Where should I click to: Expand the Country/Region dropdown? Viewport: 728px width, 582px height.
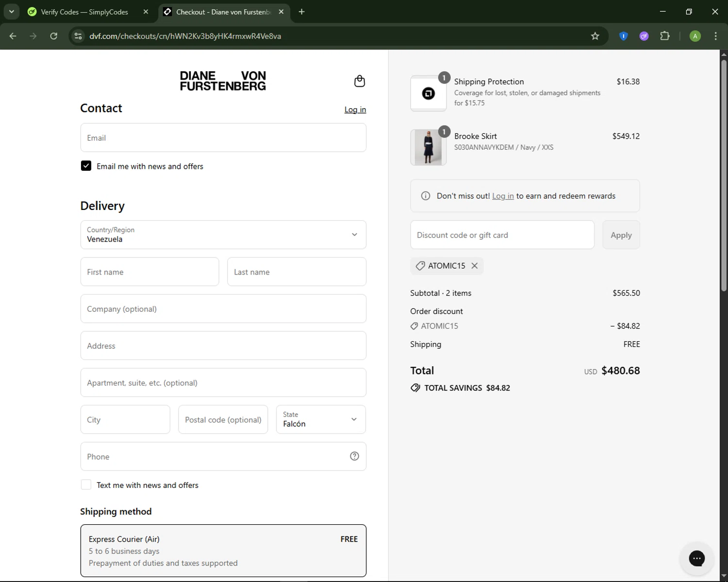tap(223, 235)
